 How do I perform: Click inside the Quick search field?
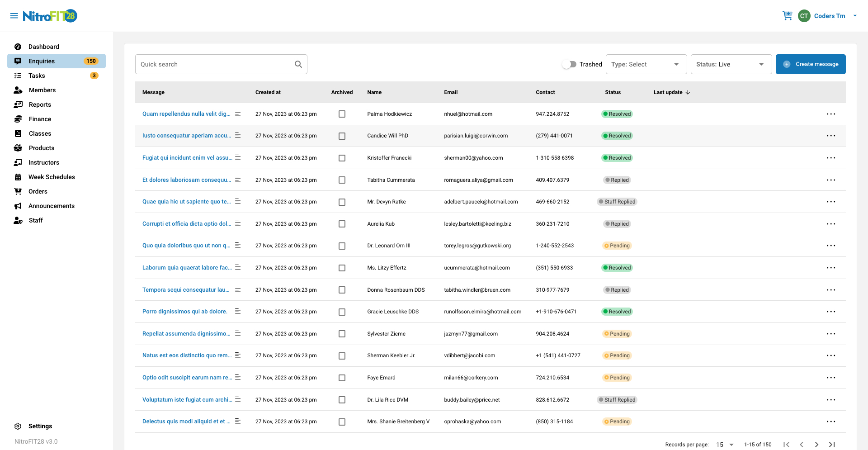coord(212,64)
